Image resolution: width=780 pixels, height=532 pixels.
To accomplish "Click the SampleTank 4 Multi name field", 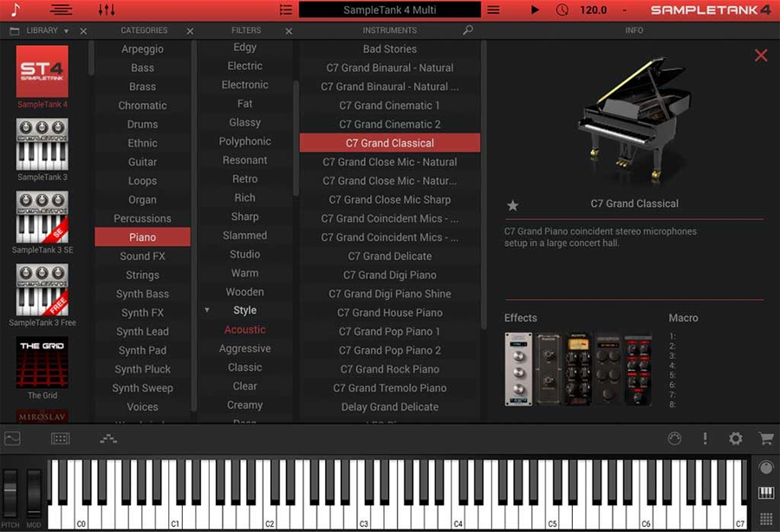I will tap(389, 10).
